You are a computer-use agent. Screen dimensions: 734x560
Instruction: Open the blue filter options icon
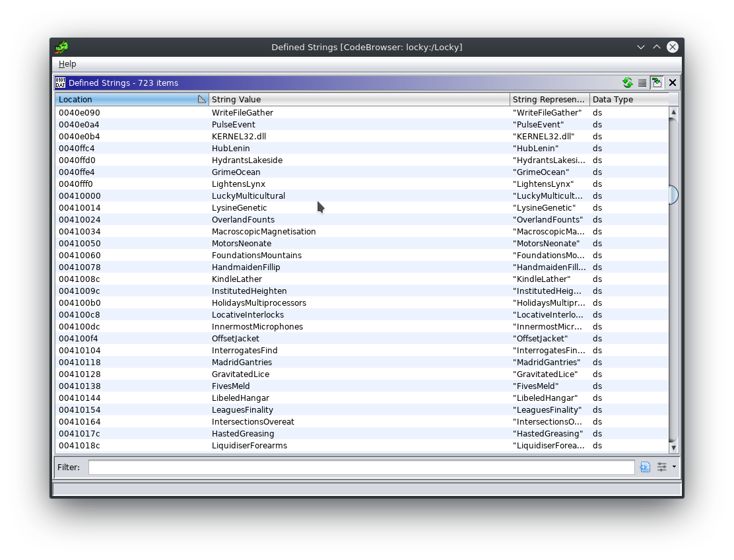[645, 467]
